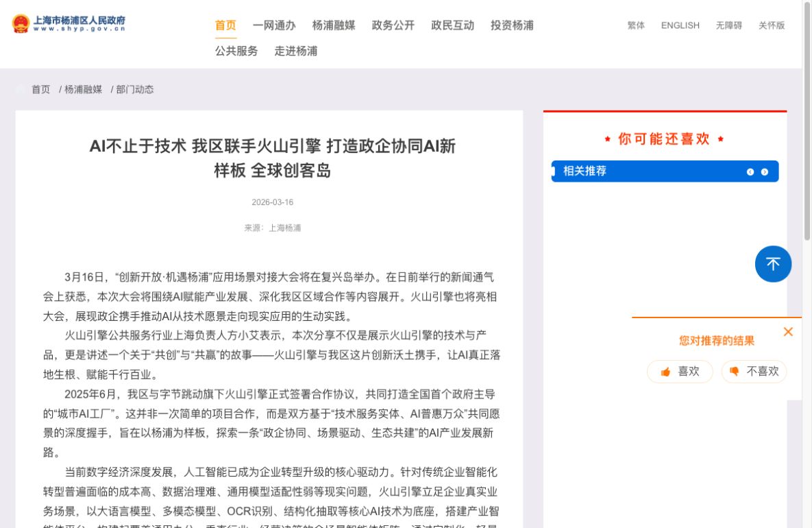This screenshot has width=812, height=528.
Task: Switch to 繁体 traditional Chinese
Action: click(636, 25)
